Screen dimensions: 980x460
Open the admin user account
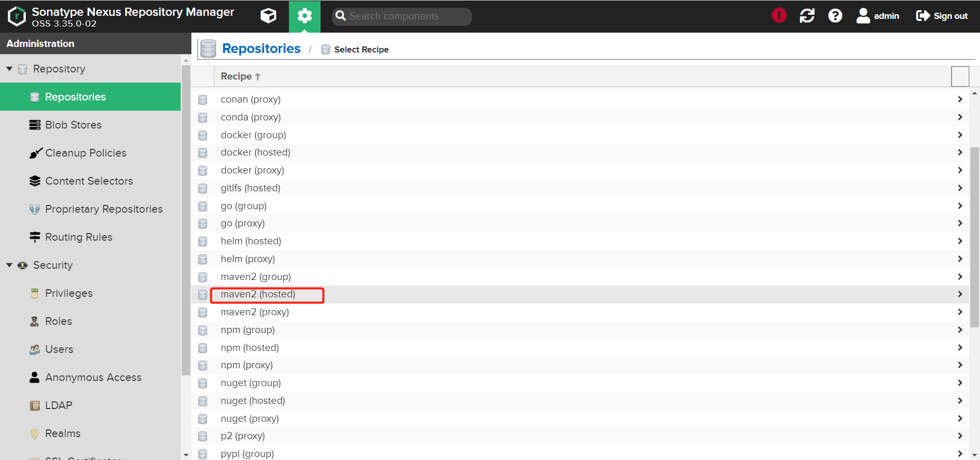coord(878,16)
